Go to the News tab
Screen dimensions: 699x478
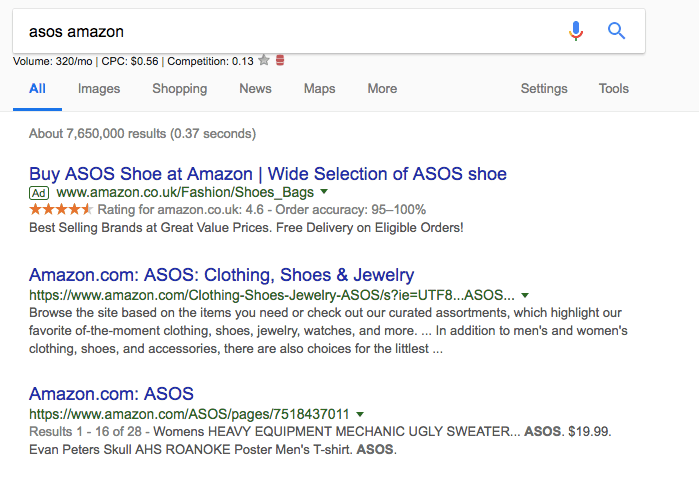click(255, 89)
